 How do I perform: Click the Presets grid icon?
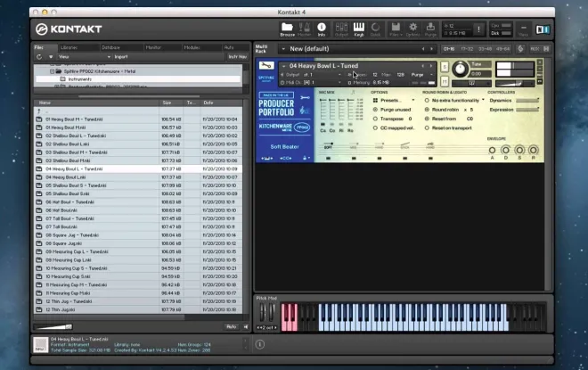[x=375, y=100]
